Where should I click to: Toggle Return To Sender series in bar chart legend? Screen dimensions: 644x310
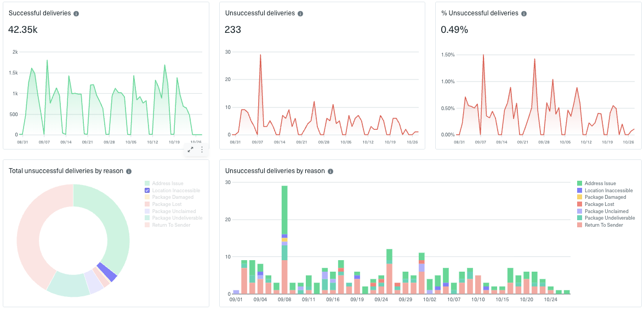point(600,225)
